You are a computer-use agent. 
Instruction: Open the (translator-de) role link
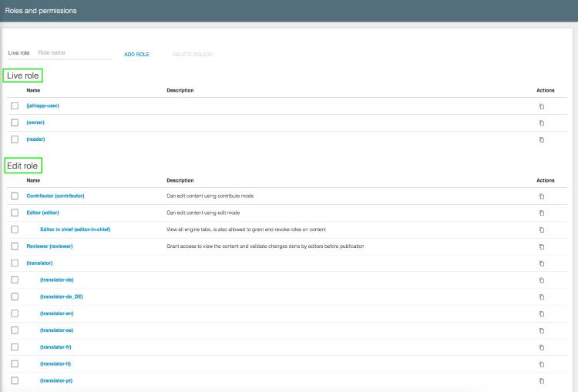tap(57, 280)
